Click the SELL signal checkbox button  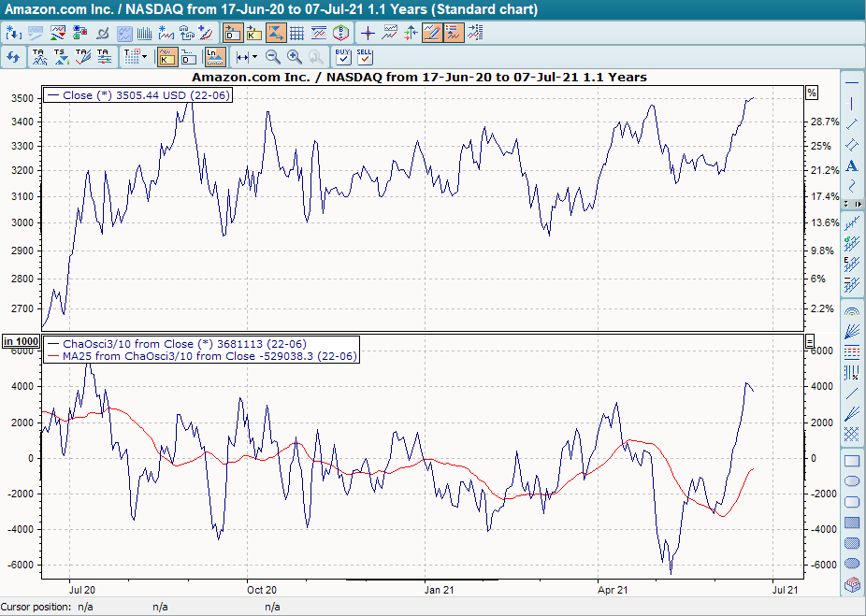(x=365, y=57)
